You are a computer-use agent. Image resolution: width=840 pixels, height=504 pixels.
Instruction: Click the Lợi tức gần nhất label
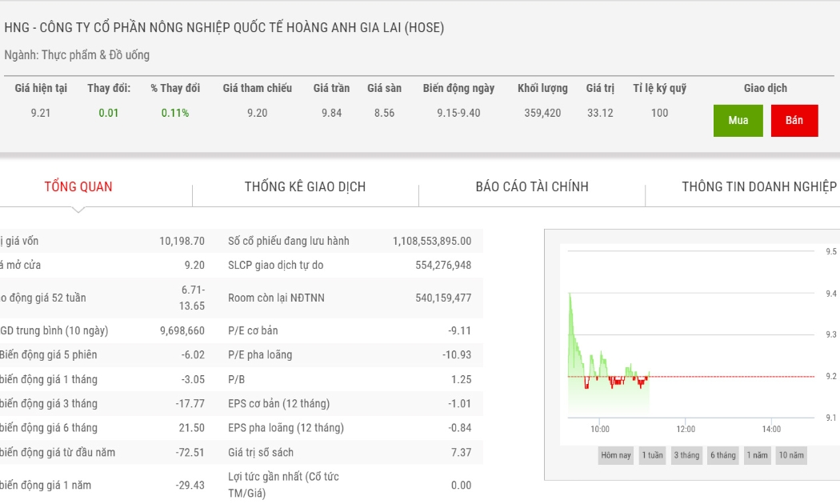(283, 485)
